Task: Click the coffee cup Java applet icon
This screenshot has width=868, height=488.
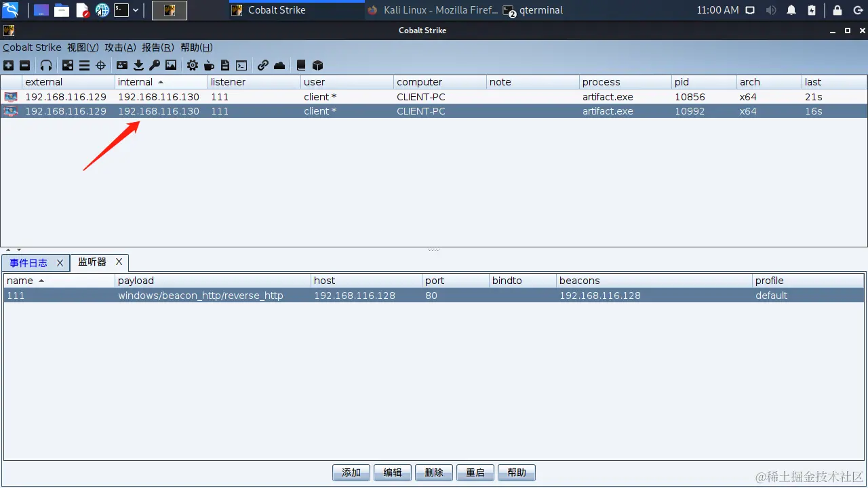Action: point(209,66)
